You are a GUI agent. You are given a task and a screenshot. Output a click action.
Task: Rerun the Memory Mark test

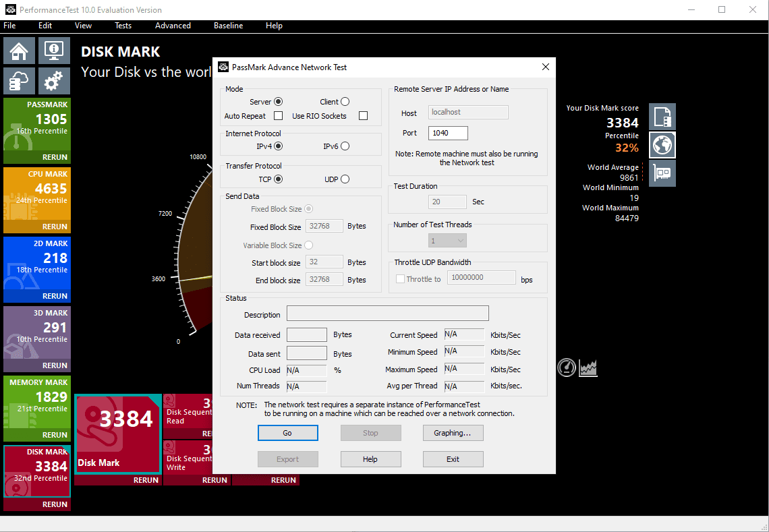click(x=55, y=435)
